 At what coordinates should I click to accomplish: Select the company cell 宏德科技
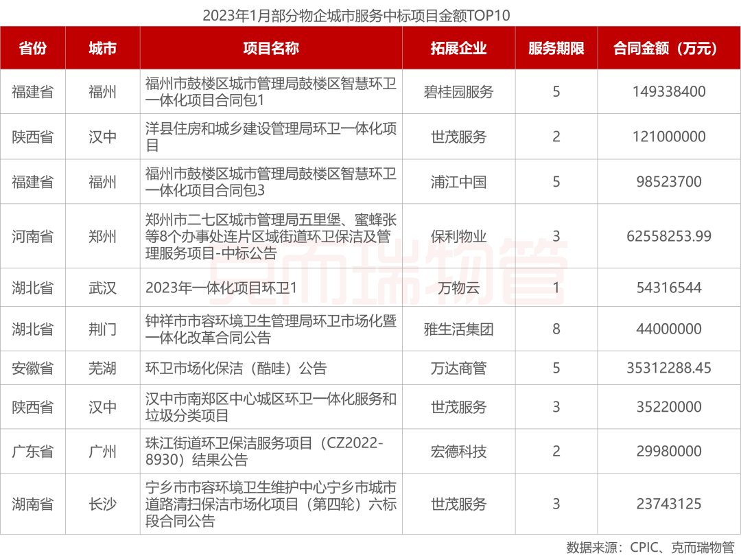(x=458, y=452)
